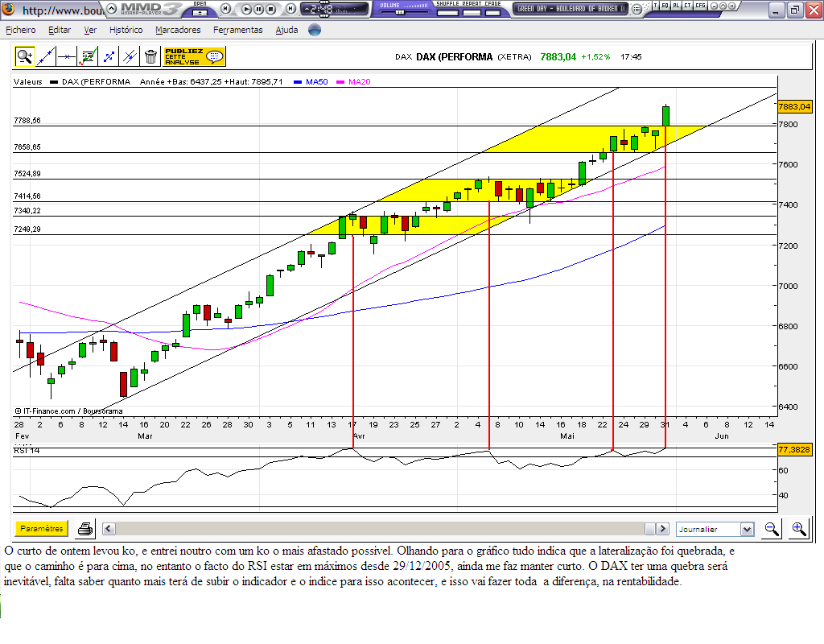Pause Winamp playback
This screenshot has height=644, width=824.
[258, 9]
